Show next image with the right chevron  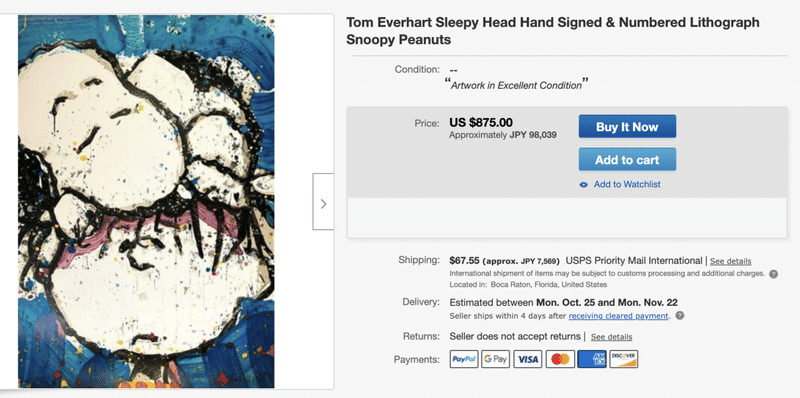tap(323, 202)
